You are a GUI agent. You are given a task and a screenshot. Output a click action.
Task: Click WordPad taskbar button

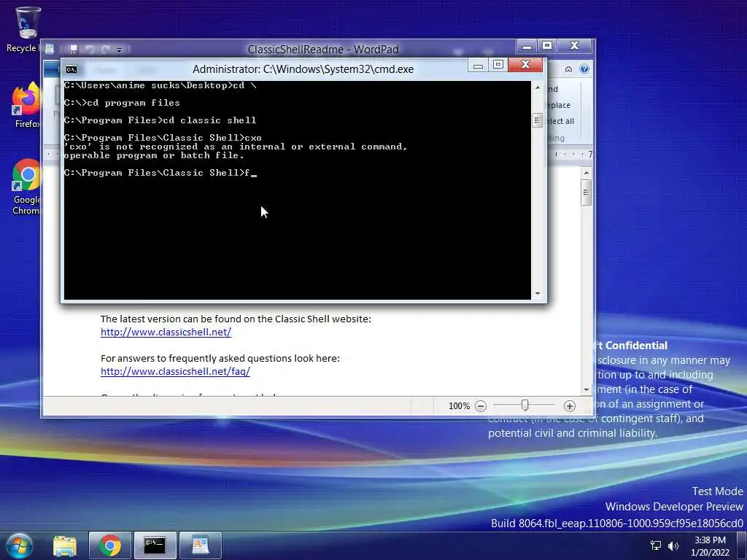[x=200, y=545]
